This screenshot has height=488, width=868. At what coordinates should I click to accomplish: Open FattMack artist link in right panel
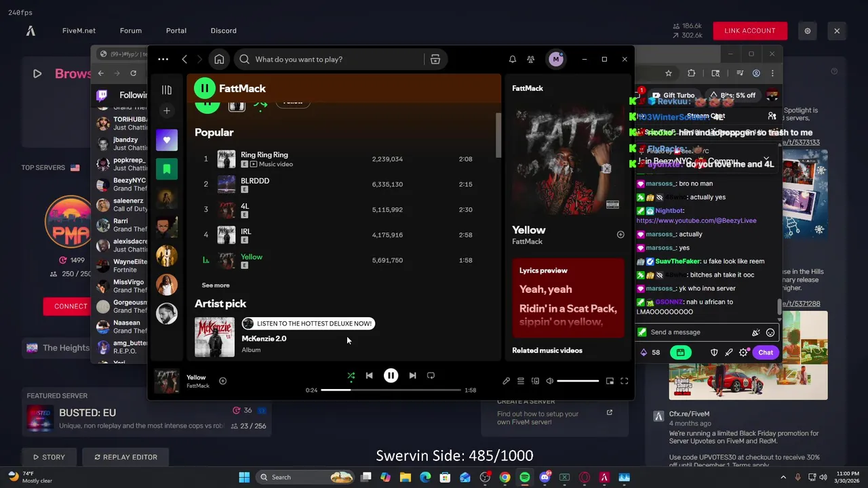[528, 242]
